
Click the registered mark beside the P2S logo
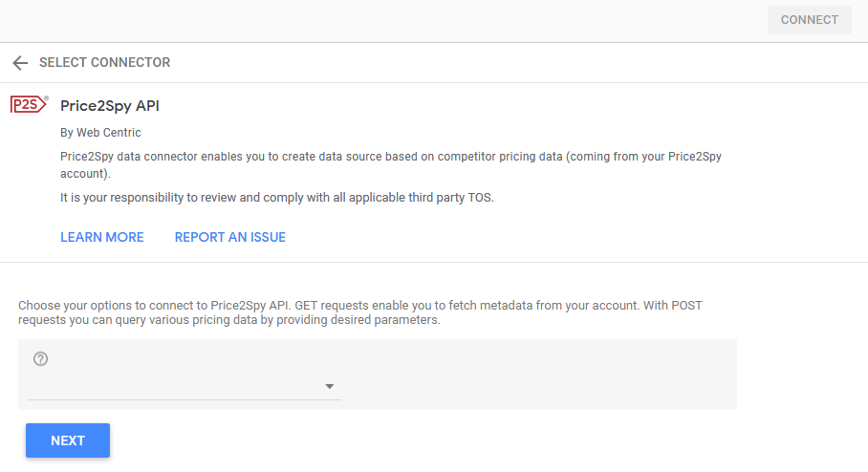coord(47,98)
